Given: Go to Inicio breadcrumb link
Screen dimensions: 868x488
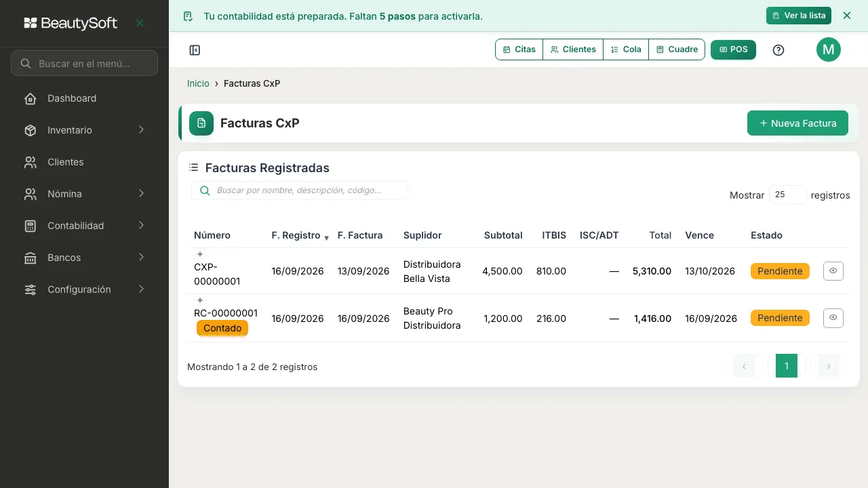Looking at the screenshot, I should [198, 83].
